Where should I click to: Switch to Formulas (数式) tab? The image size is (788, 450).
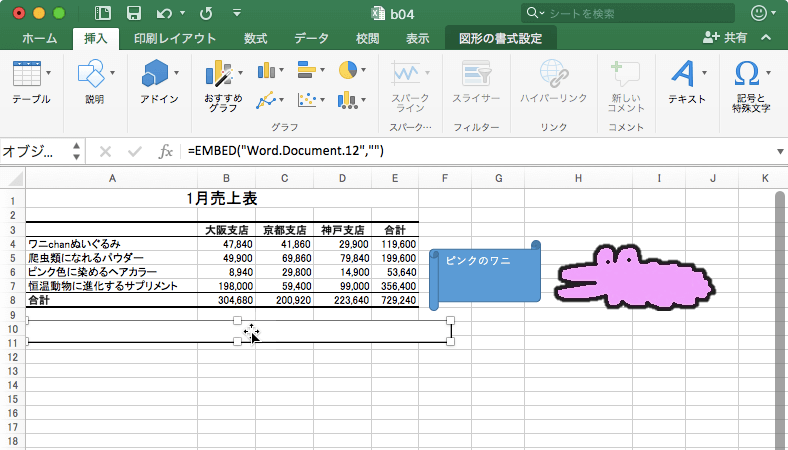coord(255,38)
